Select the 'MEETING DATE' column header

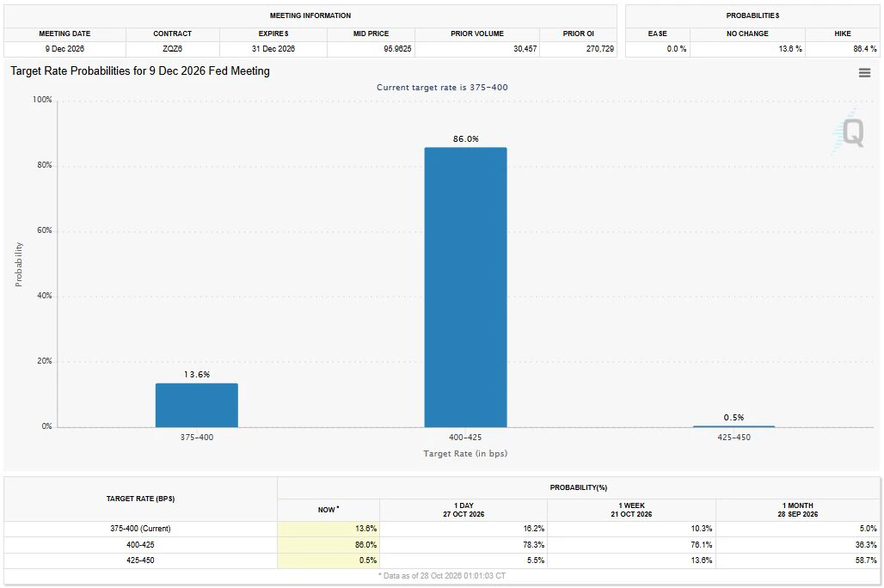point(64,34)
